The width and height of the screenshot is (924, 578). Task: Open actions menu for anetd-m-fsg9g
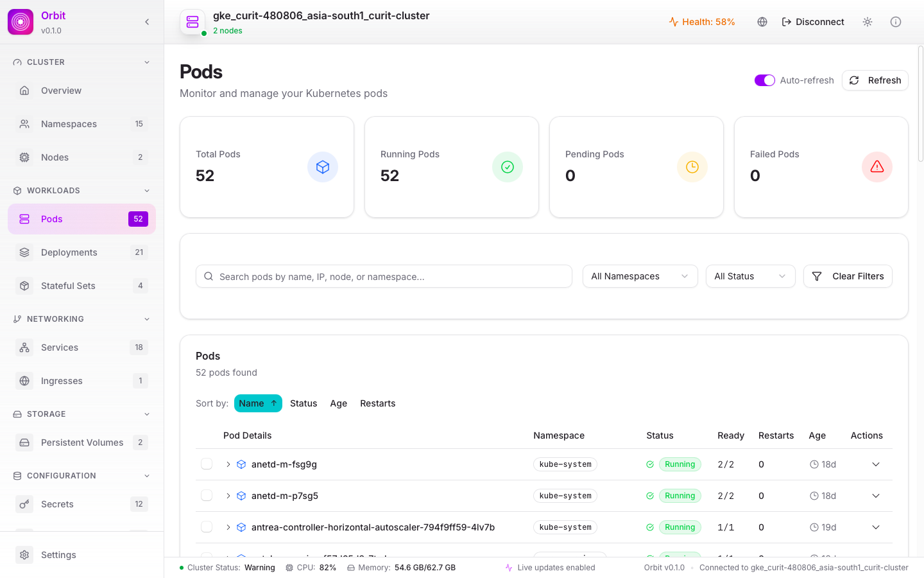click(x=876, y=464)
